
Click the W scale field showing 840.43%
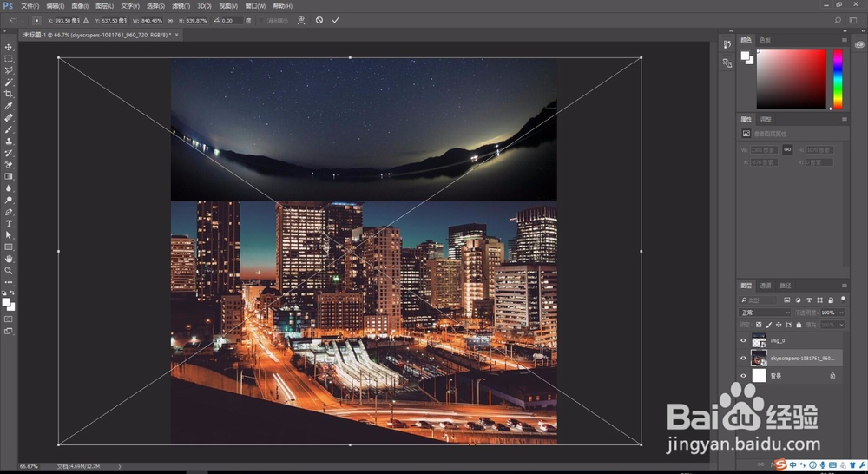152,21
